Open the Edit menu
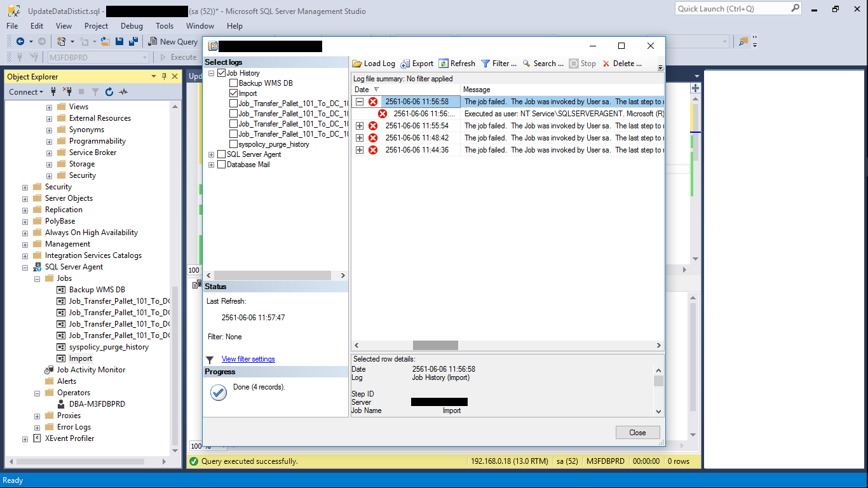 (x=37, y=26)
